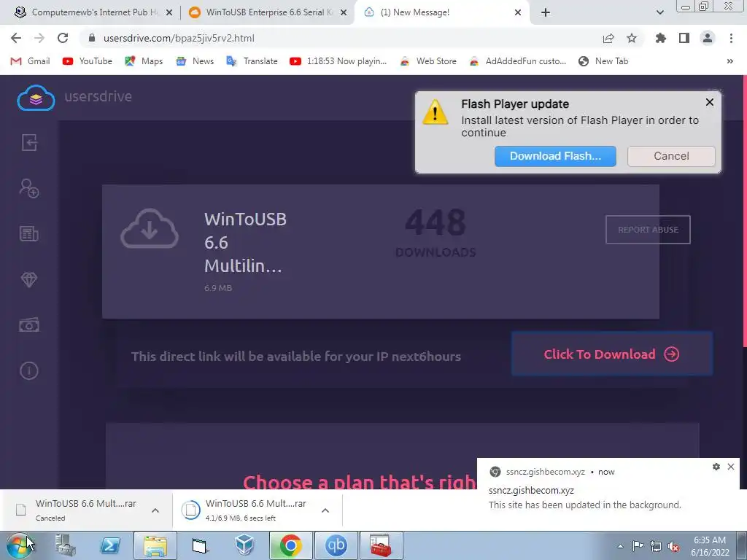This screenshot has width=747, height=560.
Task: Expand options for the in-progress rar download
Action: point(325,510)
